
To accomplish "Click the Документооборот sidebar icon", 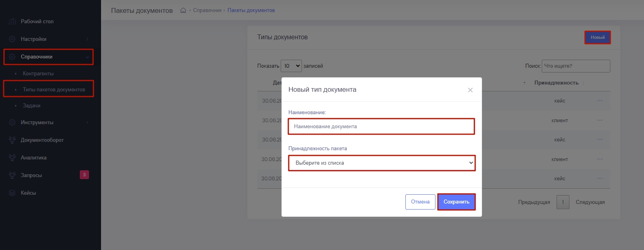I will pyautogui.click(x=12, y=140).
